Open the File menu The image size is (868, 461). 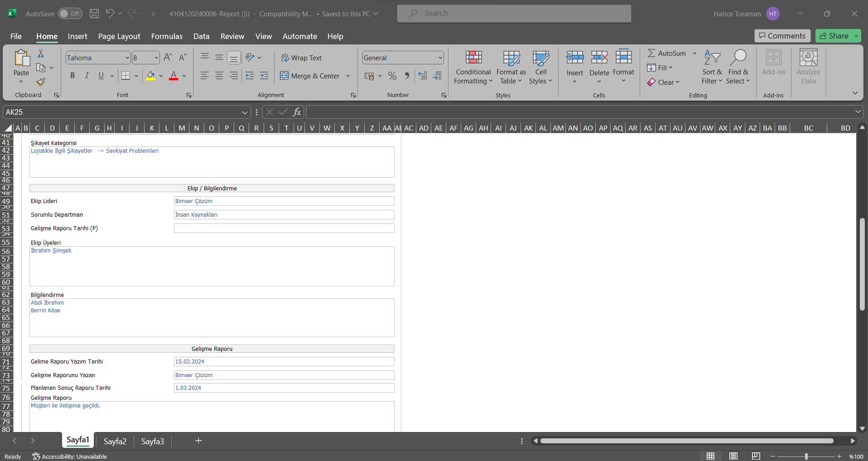16,36
